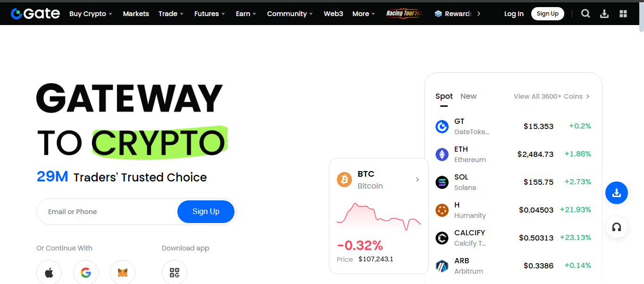This screenshot has width=644, height=284.
Task: Click the Log In button
Action: (x=514, y=14)
